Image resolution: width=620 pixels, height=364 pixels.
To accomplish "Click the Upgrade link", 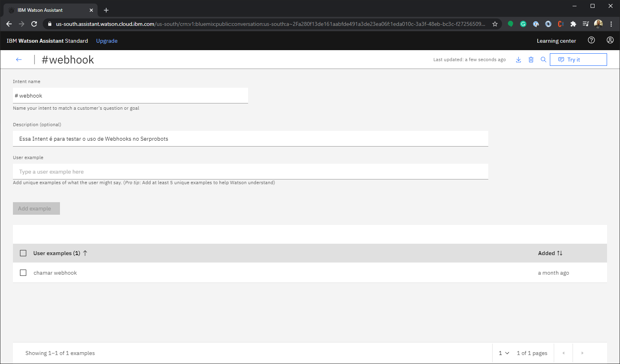I will tap(107, 41).
